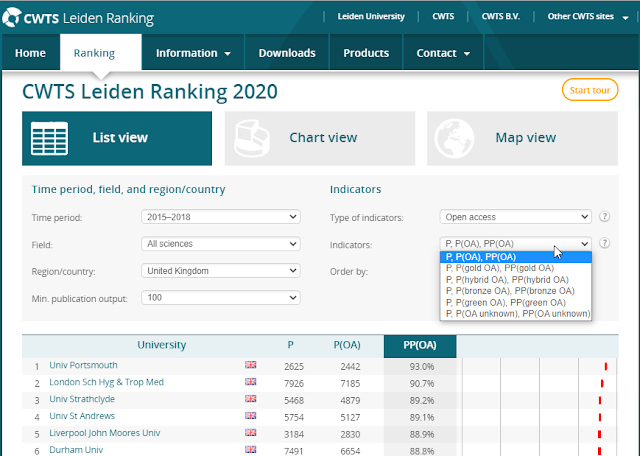640x456 pixels.
Task: Open help for Type of indicators
Action: coord(604,216)
